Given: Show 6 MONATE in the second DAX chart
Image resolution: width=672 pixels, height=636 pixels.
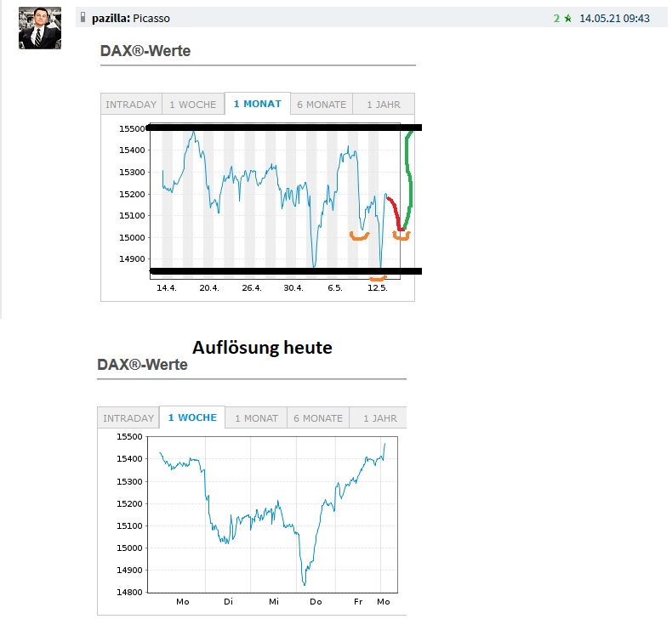Looking at the screenshot, I should pos(318,418).
